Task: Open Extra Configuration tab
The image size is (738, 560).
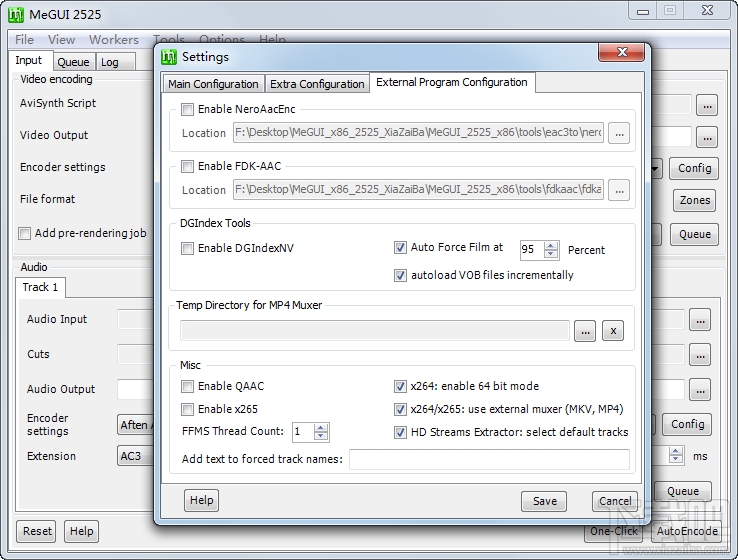Action: tap(317, 84)
